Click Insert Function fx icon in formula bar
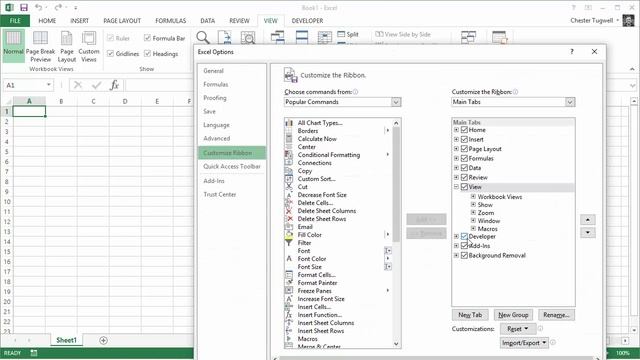The image size is (640, 360). (x=114, y=85)
